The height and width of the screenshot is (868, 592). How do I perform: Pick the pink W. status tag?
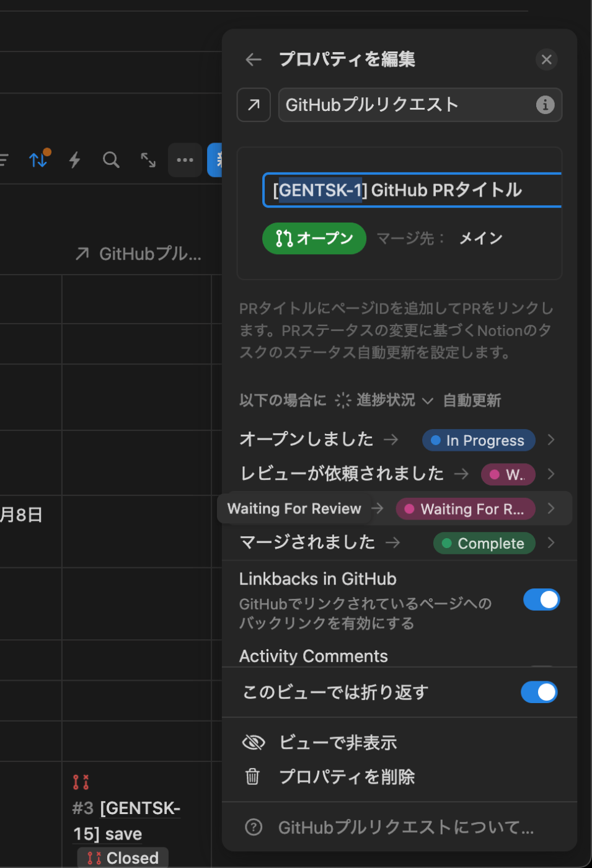(508, 474)
